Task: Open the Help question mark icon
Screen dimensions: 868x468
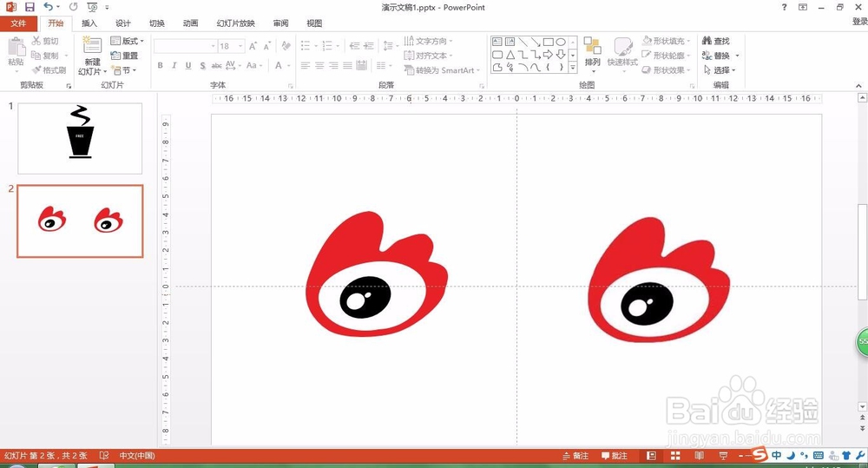Action: click(784, 7)
